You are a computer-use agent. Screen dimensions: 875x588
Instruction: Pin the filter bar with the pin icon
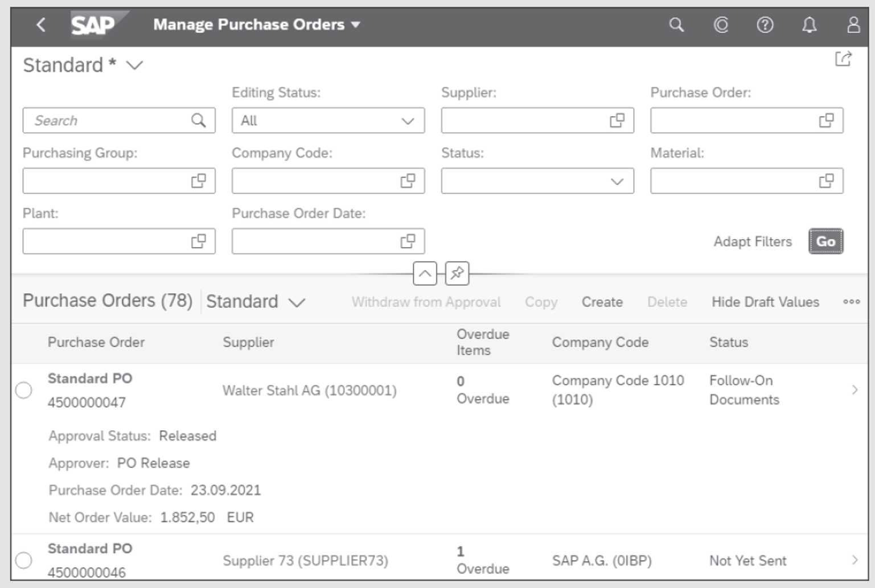pyautogui.click(x=456, y=274)
